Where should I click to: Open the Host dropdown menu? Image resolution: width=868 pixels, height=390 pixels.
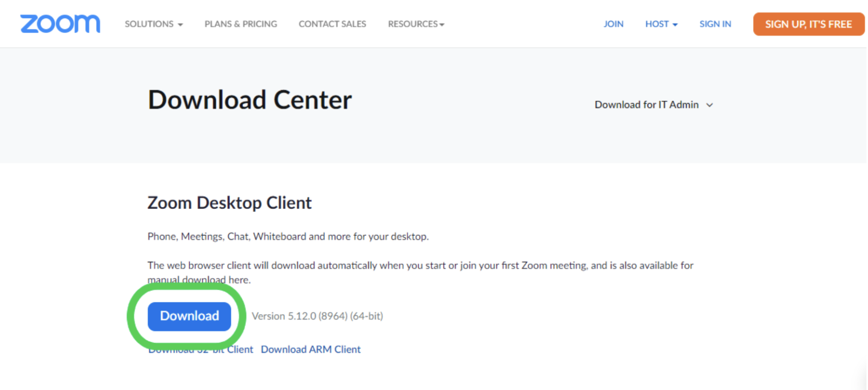point(661,24)
